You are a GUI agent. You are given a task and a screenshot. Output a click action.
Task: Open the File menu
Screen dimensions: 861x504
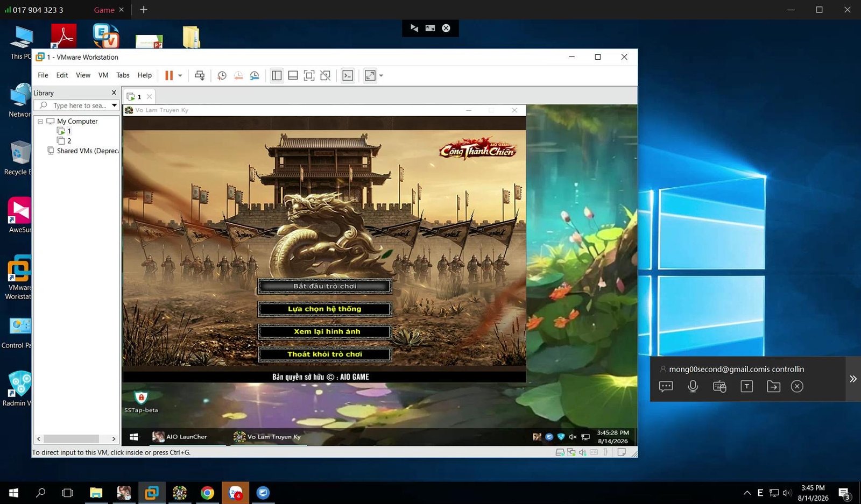(x=43, y=75)
